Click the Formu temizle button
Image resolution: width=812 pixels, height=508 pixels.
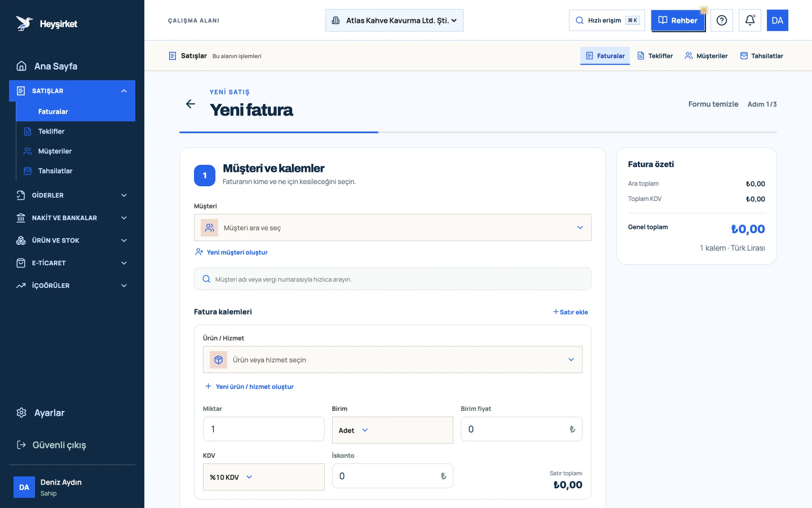(713, 104)
